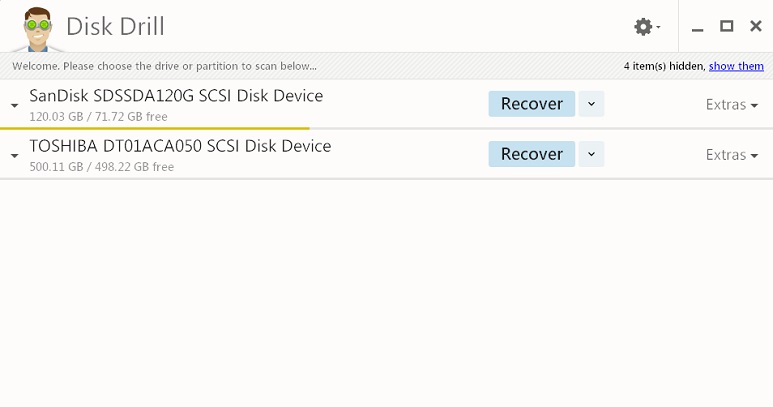Open recovery options dropdown for TOSHIBA drive

click(591, 154)
